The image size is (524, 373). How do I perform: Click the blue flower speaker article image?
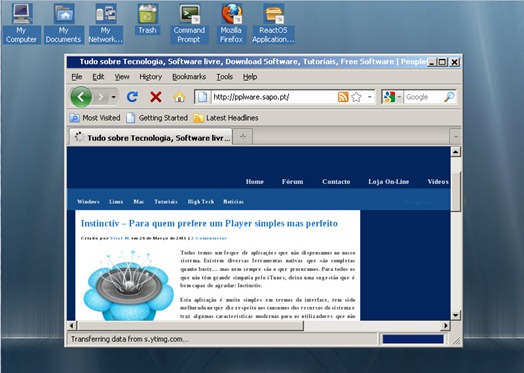(129, 285)
